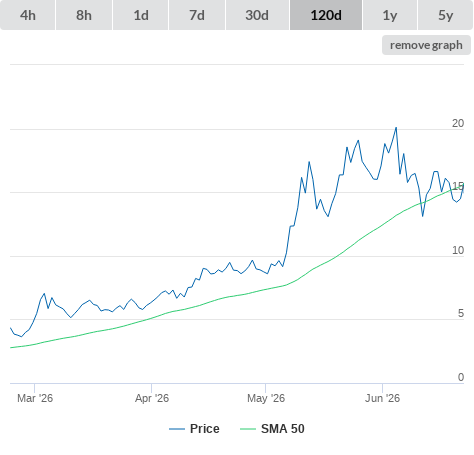Switch to the 8h time range
The image size is (474, 455).
point(84,15)
